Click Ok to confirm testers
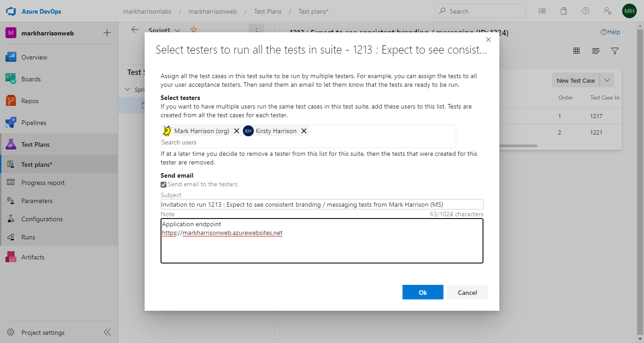This screenshot has height=343, width=644. pyautogui.click(x=423, y=293)
